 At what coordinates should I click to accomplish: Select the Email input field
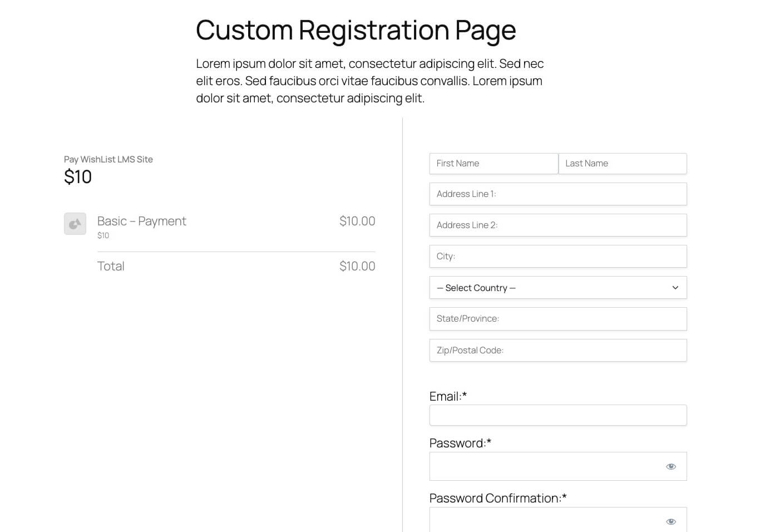(558, 415)
